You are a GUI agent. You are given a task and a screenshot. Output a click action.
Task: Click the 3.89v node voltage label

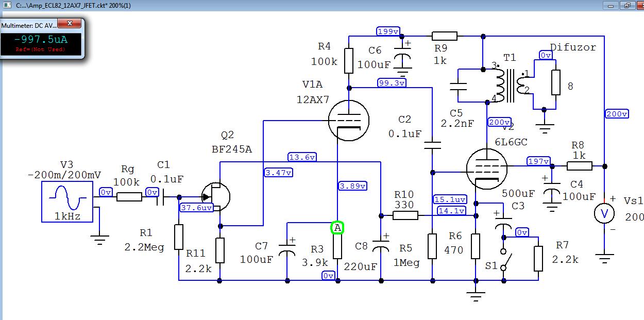tap(352, 186)
